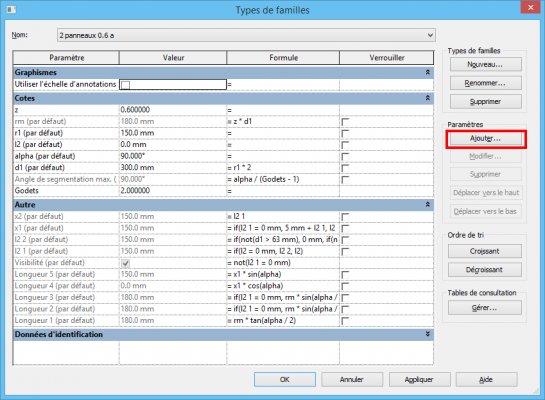
Task: Sort parameters with Croissant button
Action: (485, 251)
